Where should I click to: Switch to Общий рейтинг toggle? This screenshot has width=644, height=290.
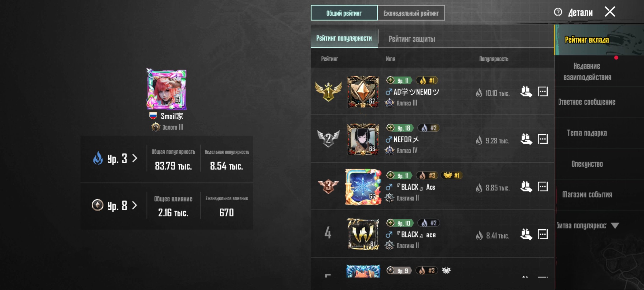(x=344, y=13)
